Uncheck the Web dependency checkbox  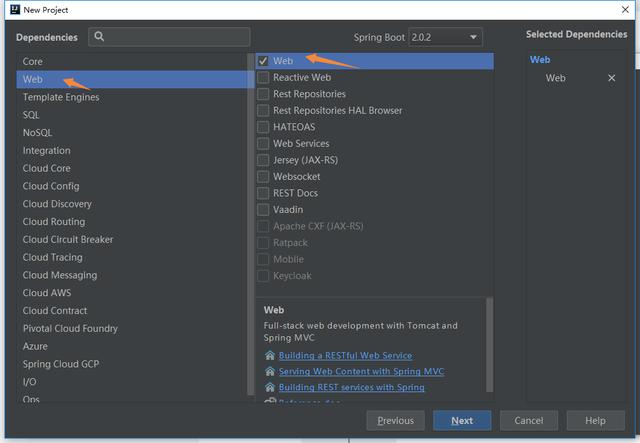click(263, 61)
